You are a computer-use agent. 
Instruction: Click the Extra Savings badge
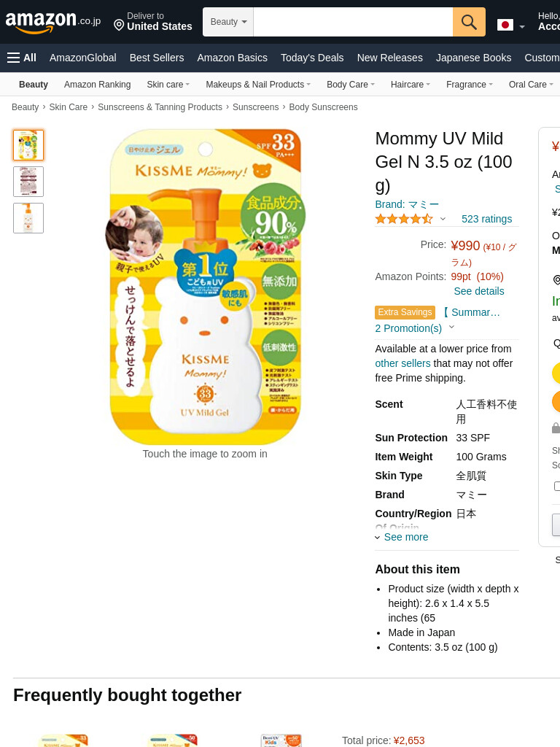[405, 312]
